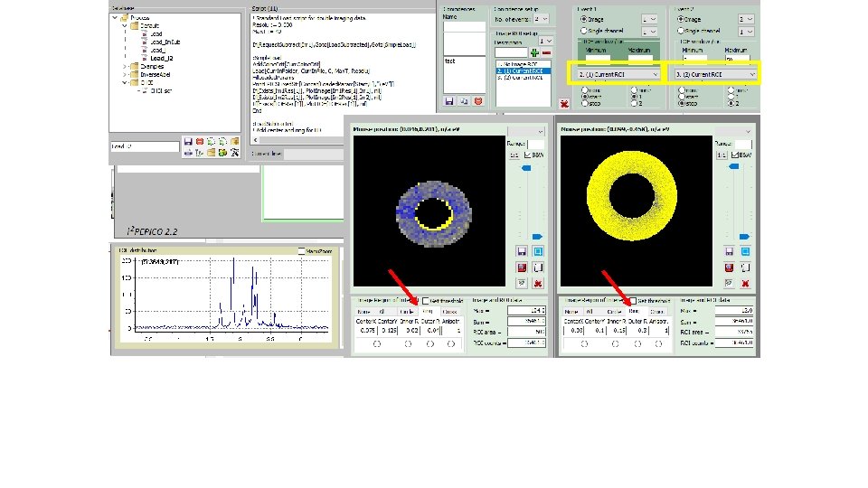Click the bracket icon in right image panel

(x=745, y=267)
